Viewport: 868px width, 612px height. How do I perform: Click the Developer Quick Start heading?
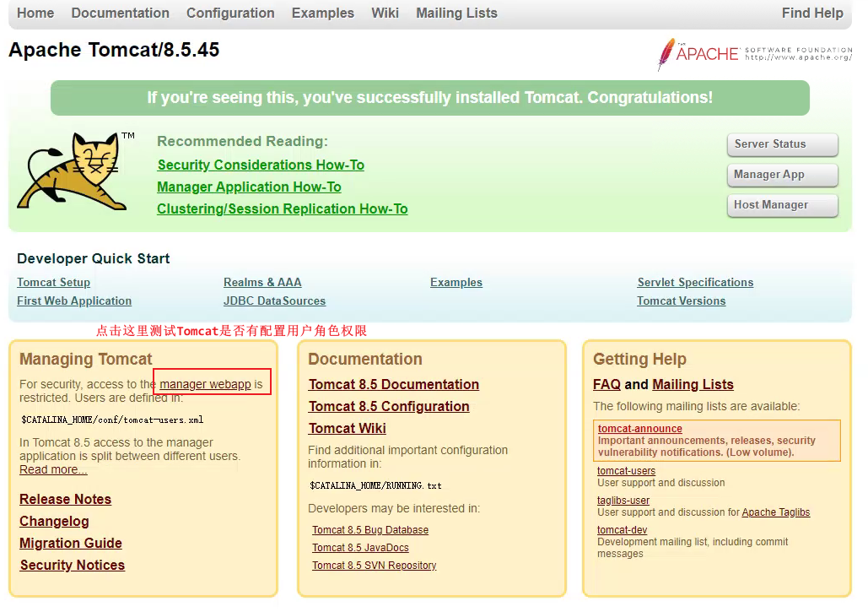(94, 258)
